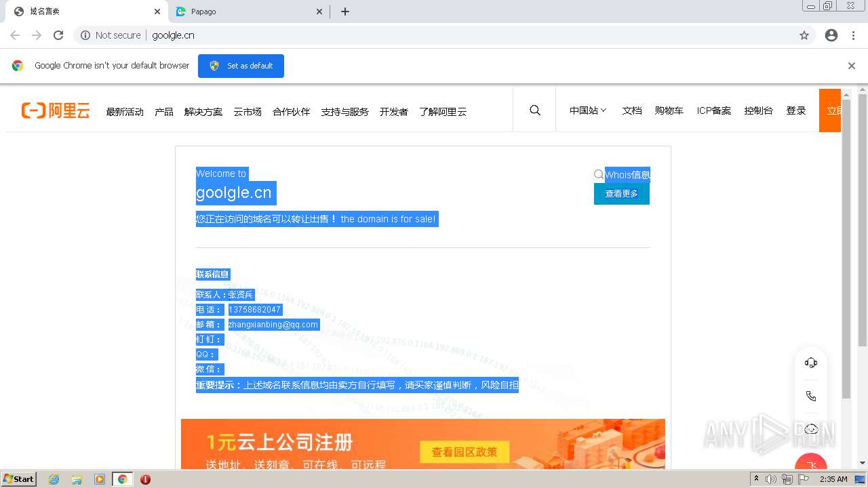868x488 pixels.
Task: Click the taskbar clock 2:35 AM
Action: [833, 479]
